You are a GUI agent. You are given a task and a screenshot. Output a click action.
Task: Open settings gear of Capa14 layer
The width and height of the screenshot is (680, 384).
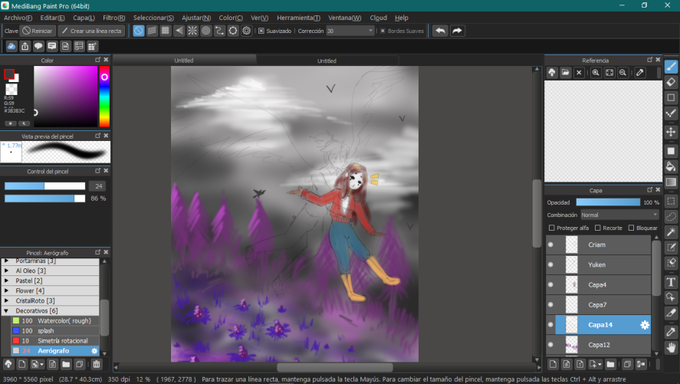click(645, 325)
